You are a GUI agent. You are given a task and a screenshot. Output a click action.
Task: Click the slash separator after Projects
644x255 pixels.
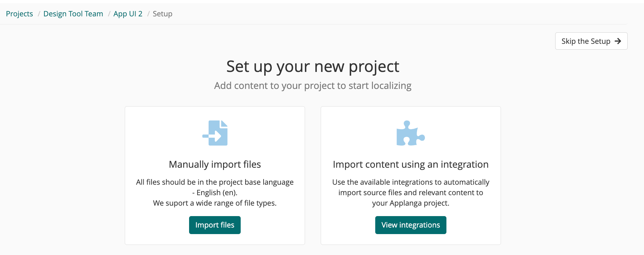point(39,14)
